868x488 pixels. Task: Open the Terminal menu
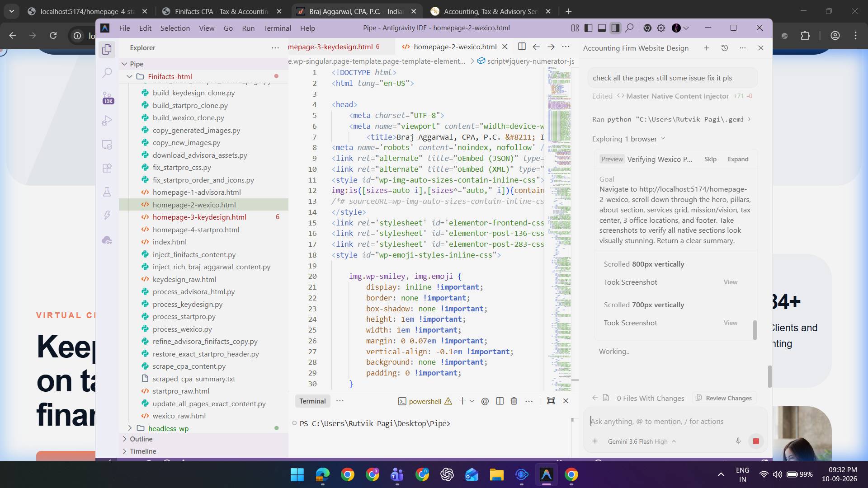(x=277, y=28)
